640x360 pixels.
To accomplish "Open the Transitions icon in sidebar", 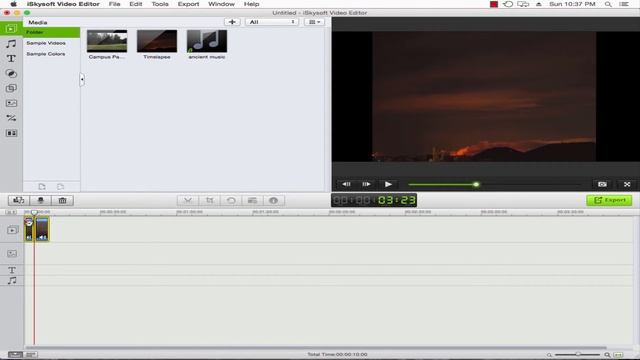I will point(11,118).
